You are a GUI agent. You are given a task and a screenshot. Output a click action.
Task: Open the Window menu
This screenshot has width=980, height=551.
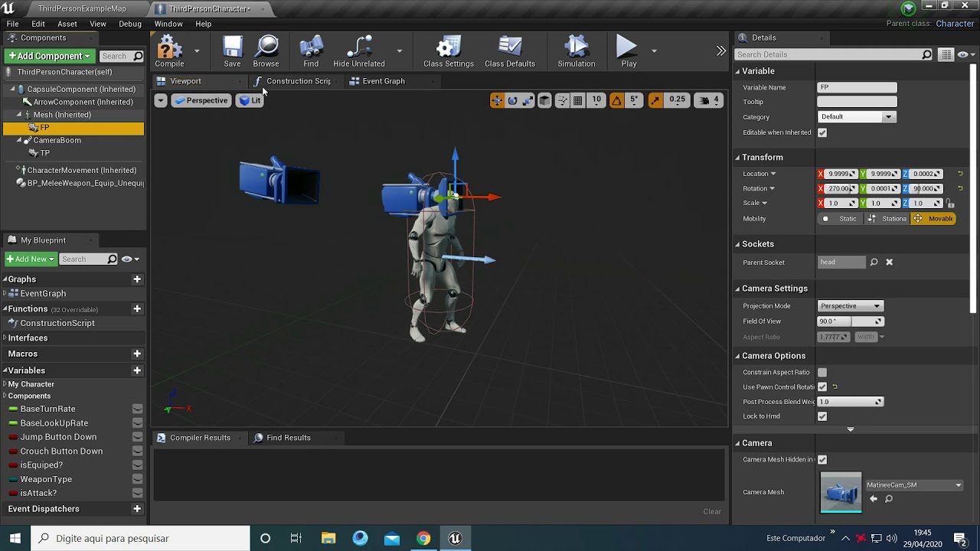click(168, 24)
